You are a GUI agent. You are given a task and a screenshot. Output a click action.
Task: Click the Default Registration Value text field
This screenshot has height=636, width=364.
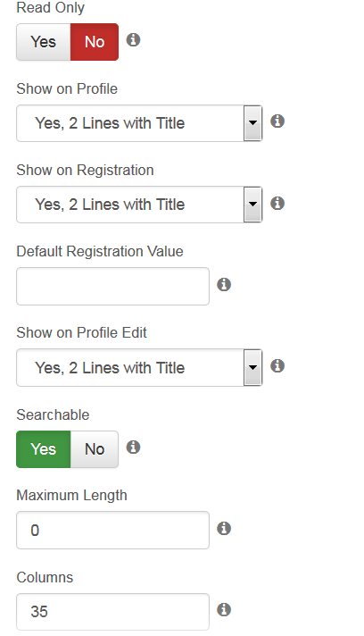coord(112,287)
